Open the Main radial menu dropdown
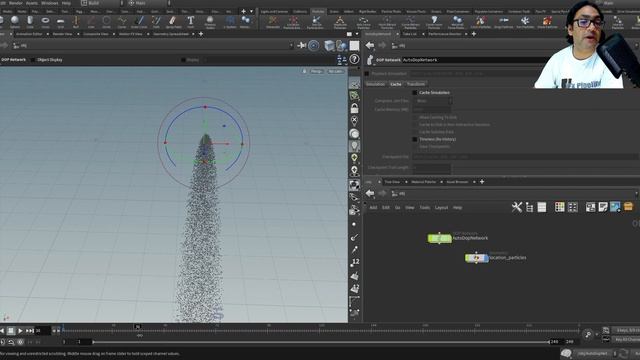The height and width of the screenshot is (360, 640). point(149,3)
